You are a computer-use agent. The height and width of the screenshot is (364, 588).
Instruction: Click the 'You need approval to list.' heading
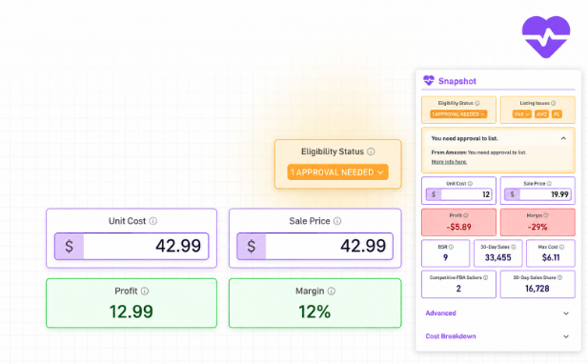coord(464,138)
